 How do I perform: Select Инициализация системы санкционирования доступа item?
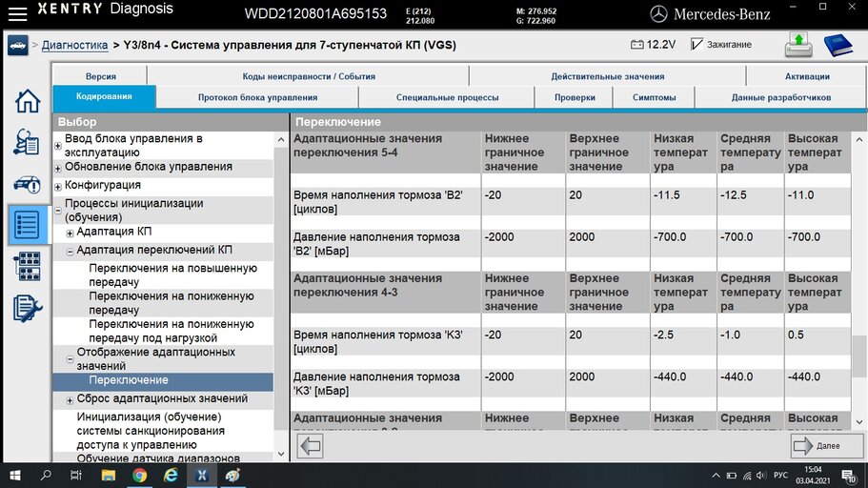pos(149,431)
